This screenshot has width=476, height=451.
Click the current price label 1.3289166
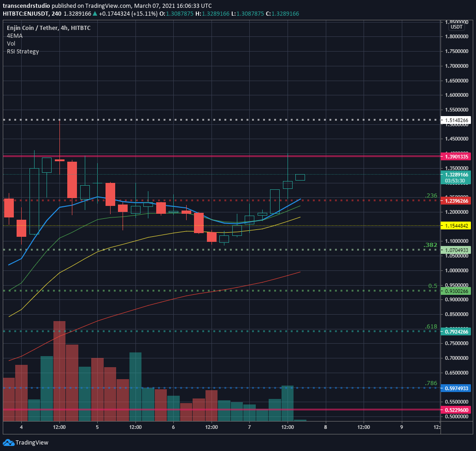pyautogui.click(x=456, y=175)
